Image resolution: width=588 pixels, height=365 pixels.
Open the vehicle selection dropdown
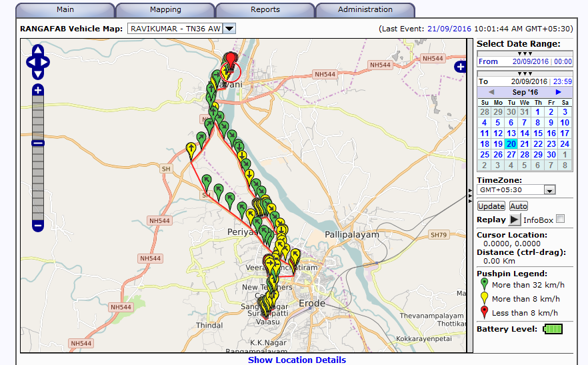click(229, 29)
